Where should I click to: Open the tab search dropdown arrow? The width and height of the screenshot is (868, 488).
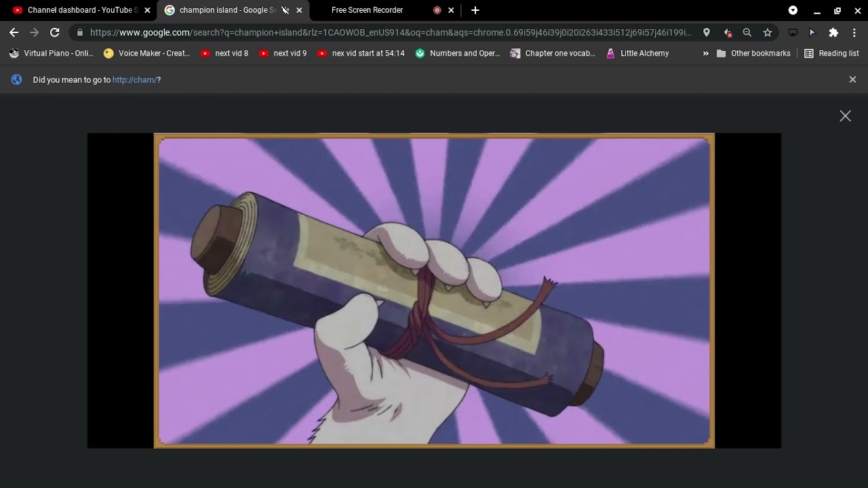click(x=793, y=10)
